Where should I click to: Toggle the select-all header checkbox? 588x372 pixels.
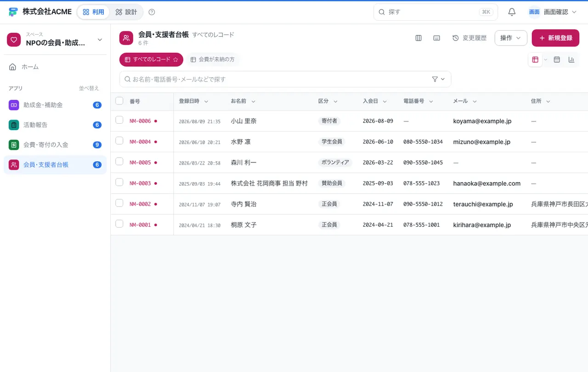[119, 101]
